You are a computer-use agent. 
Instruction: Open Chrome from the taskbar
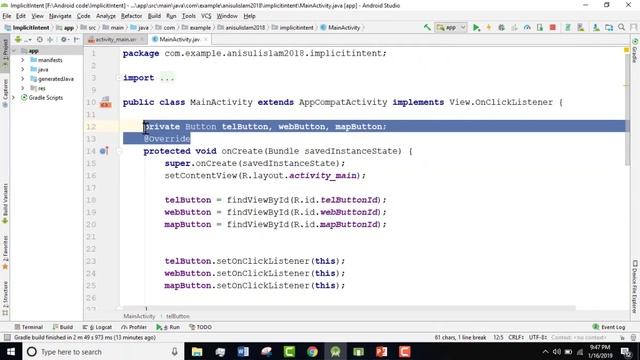pyautogui.click(x=312, y=351)
